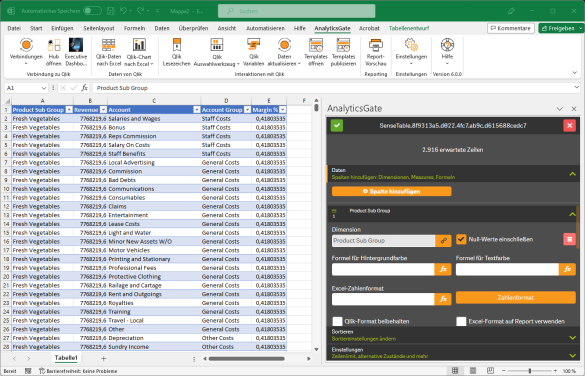Open formula editor for Excel-Zahlenformat
Viewport: 585px width, 376px height.
[443, 299]
